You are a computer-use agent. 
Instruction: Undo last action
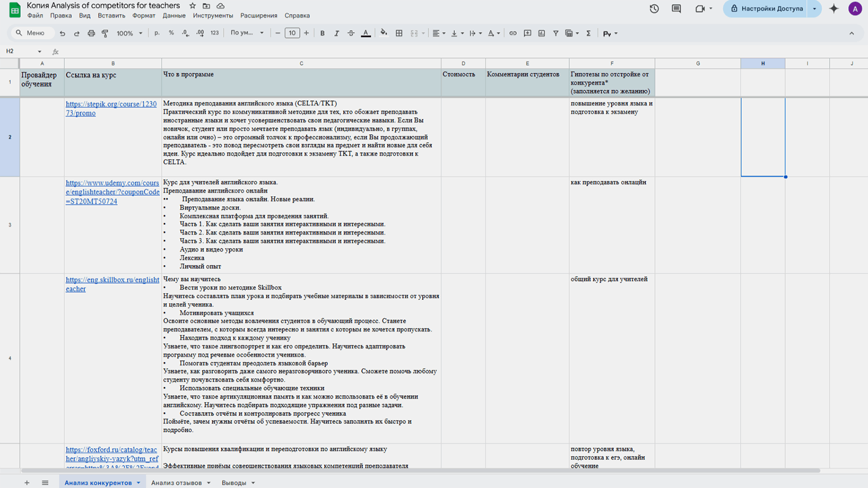(x=63, y=33)
